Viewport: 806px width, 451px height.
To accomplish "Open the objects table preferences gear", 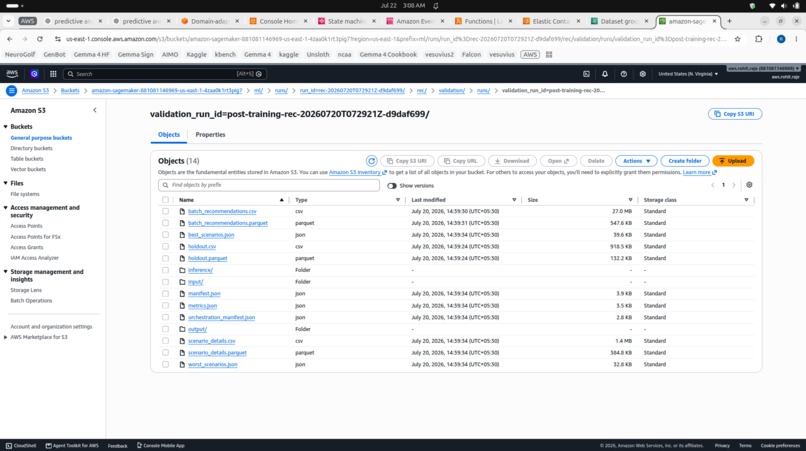I will (x=749, y=185).
